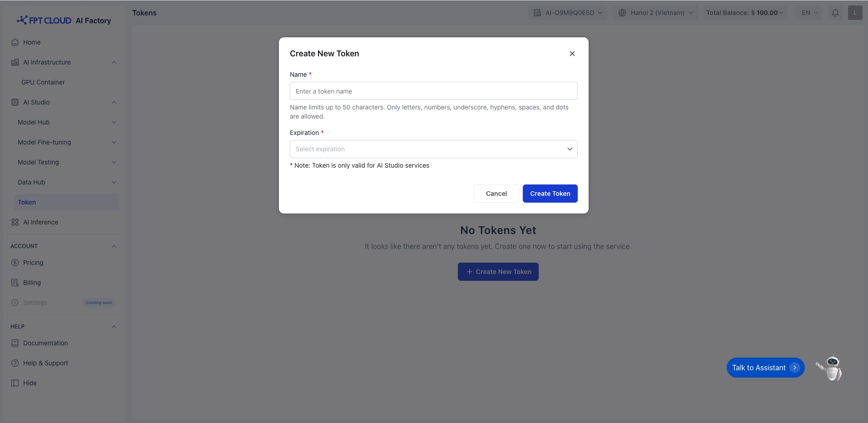Screen dimensions: 868x423
Task: Open the EN language dropdown
Action: pyautogui.click(x=809, y=13)
